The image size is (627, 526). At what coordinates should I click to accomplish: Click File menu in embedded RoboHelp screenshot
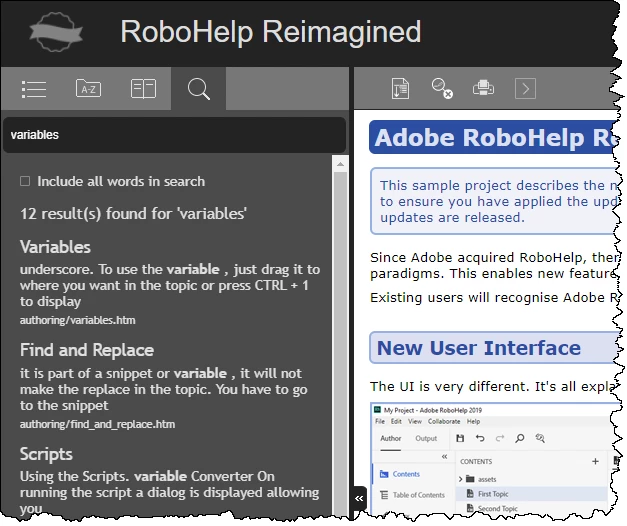point(379,422)
